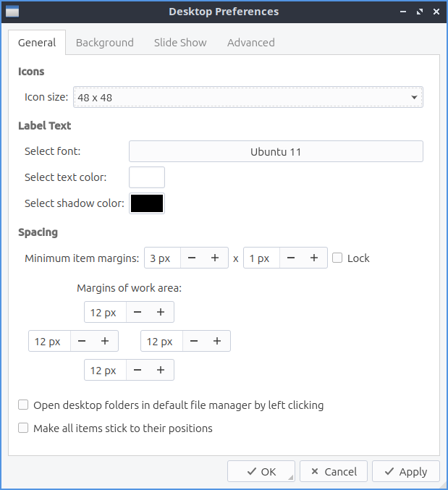
Task: Enable the Lock margins checkbox
Action: pyautogui.click(x=337, y=258)
